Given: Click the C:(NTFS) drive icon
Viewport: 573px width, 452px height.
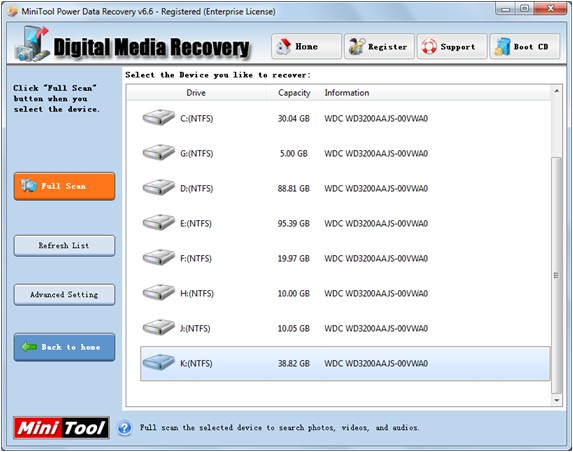Looking at the screenshot, I should click(159, 118).
